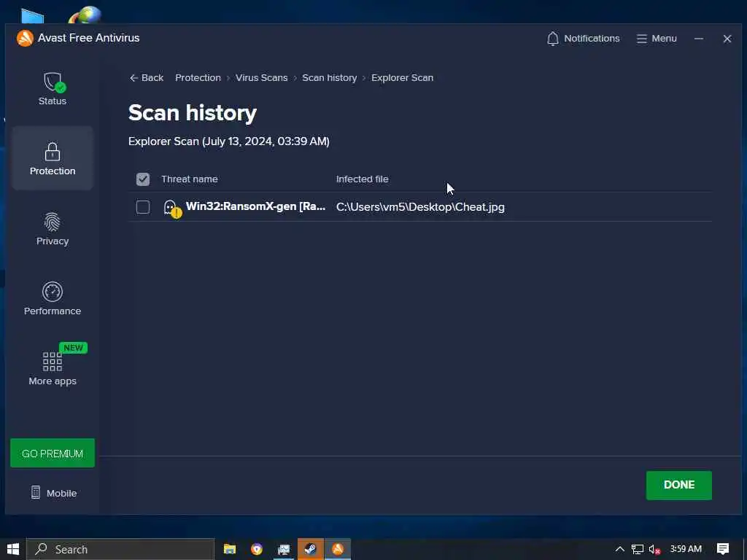Navigate to Virus Scans breadcrumb
The height and width of the screenshot is (560, 747).
click(x=262, y=77)
